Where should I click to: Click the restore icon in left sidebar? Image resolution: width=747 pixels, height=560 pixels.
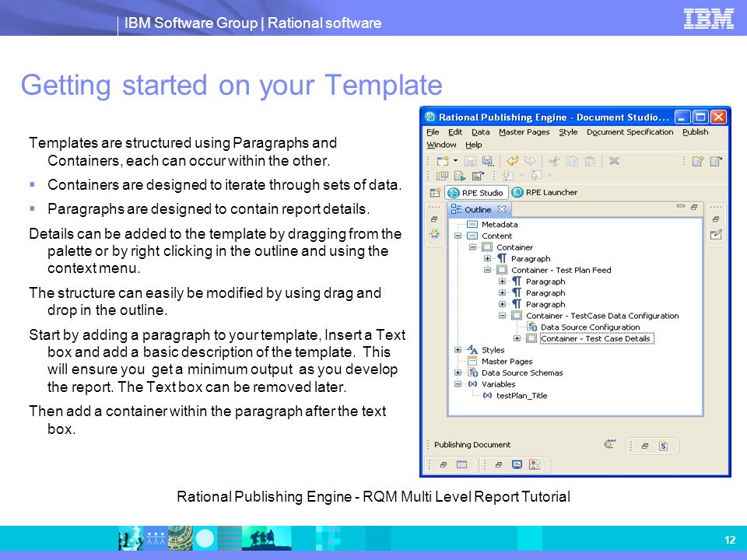click(434, 219)
